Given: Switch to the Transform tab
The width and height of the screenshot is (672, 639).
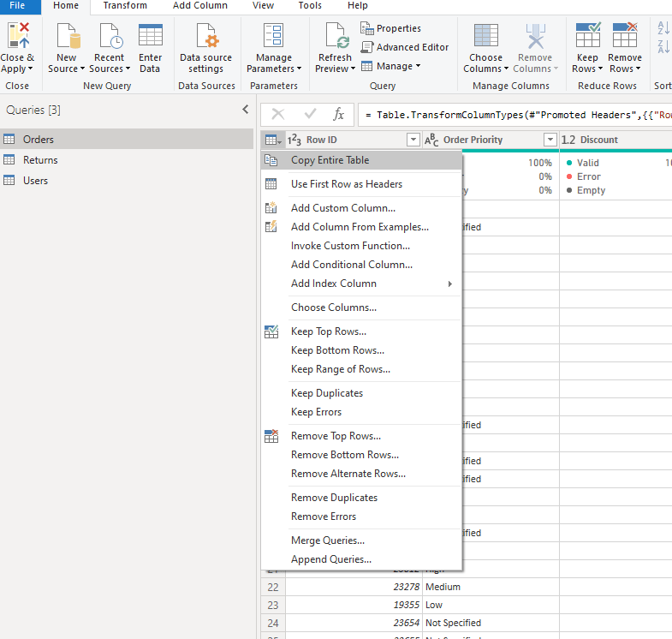Looking at the screenshot, I should 125,6.
